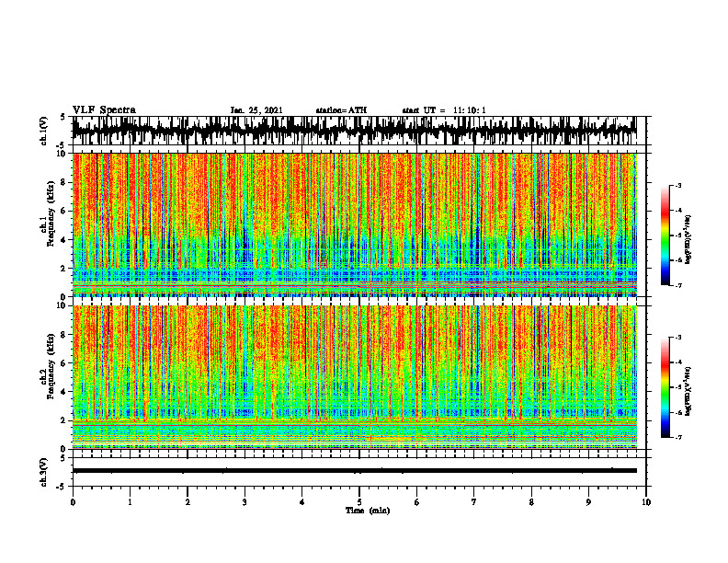Click time axis tick label 10
The height and width of the screenshot is (563, 728).
(646, 502)
